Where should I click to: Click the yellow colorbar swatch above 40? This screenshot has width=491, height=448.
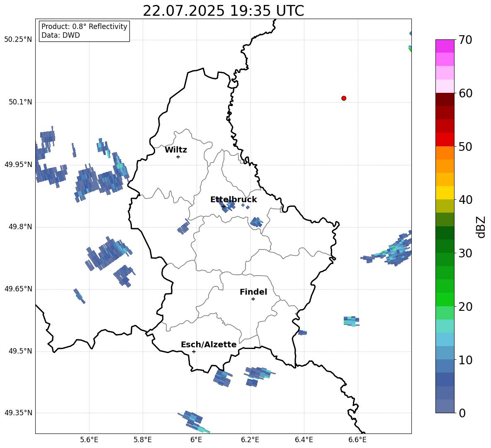(x=445, y=193)
